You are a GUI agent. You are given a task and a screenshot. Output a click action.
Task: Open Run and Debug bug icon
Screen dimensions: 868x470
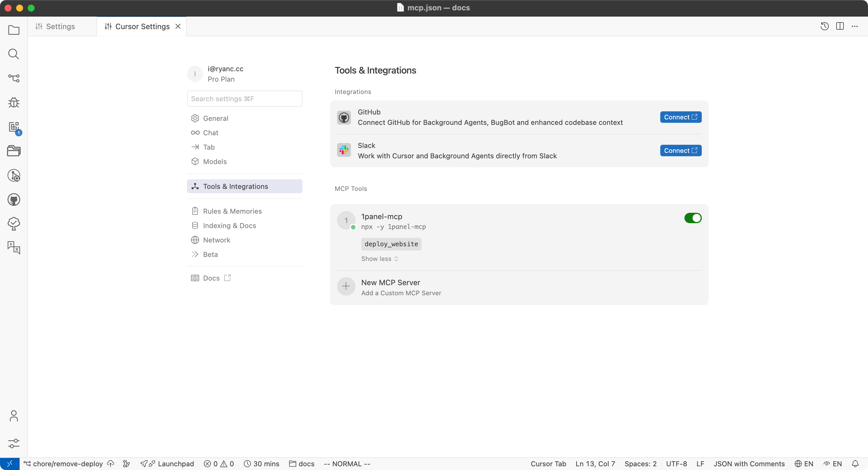pyautogui.click(x=14, y=102)
